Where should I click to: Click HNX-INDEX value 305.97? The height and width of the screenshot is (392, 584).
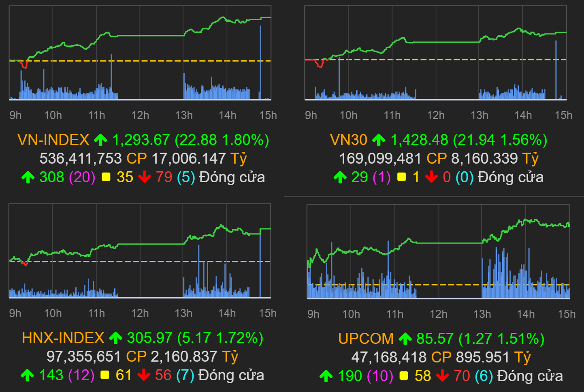(x=150, y=338)
